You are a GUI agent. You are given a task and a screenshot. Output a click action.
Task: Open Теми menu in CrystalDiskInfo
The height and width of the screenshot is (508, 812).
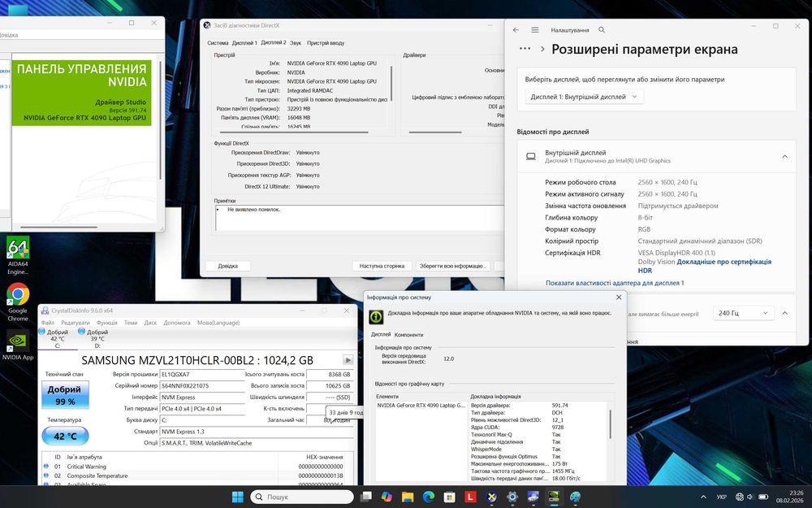(131, 323)
